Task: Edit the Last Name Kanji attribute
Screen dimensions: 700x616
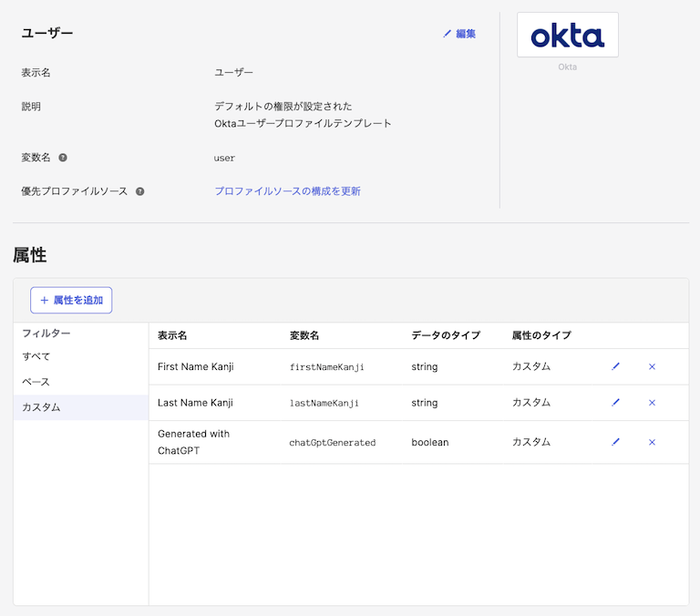Action: pyautogui.click(x=615, y=403)
